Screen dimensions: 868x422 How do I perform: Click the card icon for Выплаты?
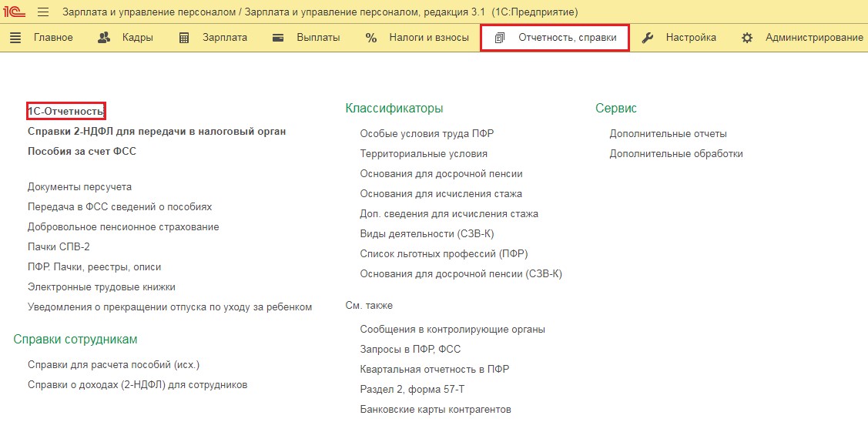click(x=279, y=38)
